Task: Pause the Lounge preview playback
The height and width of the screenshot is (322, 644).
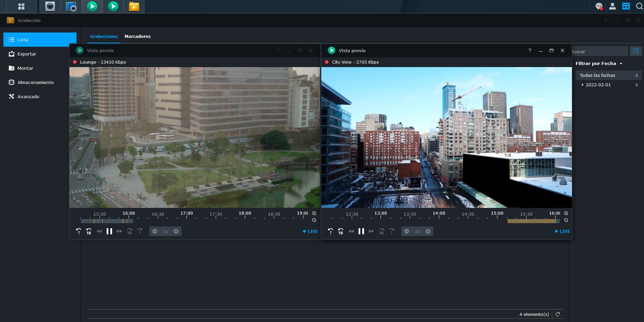Action: (x=109, y=231)
